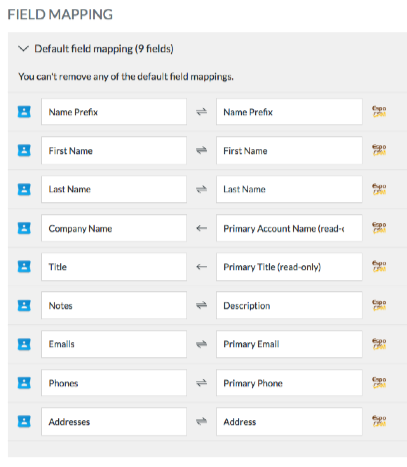The width and height of the screenshot is (407, 467).
Task: Click the sync arrows beside Primary Phone
Action: pyautogui.click(x=201, y=383)
